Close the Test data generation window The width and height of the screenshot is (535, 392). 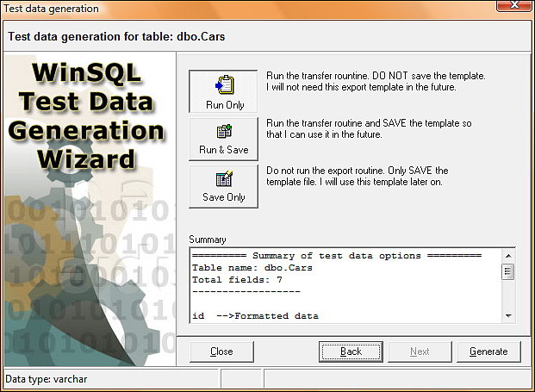[514, 5]
